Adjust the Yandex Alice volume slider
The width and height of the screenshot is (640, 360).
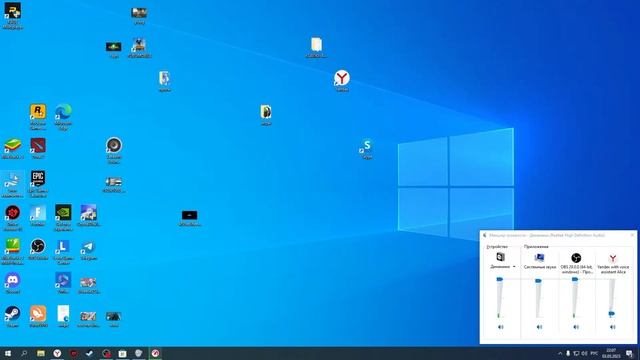pos(611,313)
